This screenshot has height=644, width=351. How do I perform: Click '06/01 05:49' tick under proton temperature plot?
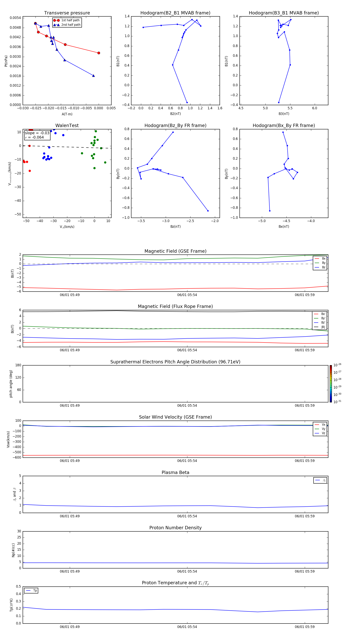(x=70, y=627)
